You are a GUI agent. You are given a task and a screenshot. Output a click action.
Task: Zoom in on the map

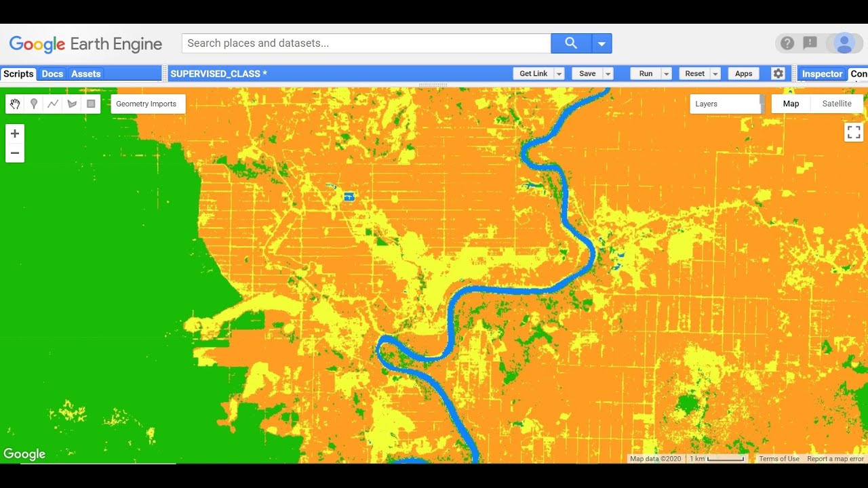tap(15, 134)
